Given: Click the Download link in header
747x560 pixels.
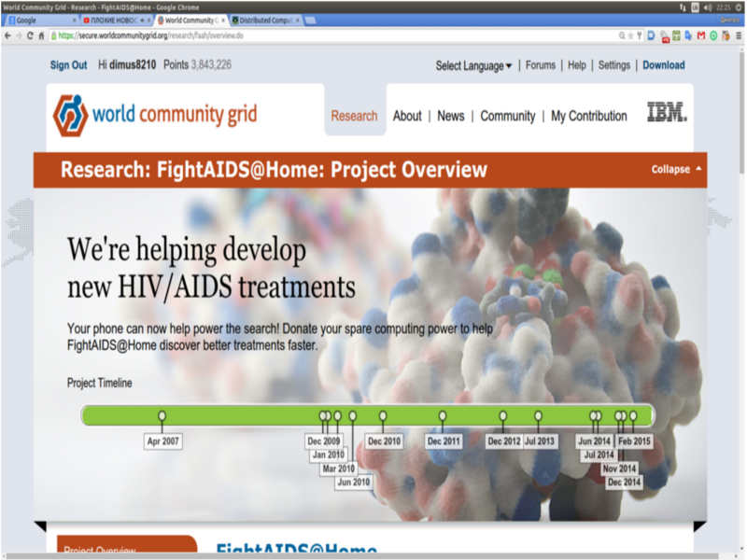Looking at the screenshot, I should pyautogui.click(x=663, y=65).
